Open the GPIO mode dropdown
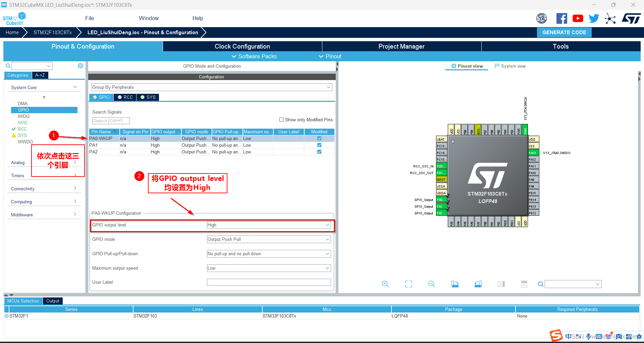 coord(269,239)
